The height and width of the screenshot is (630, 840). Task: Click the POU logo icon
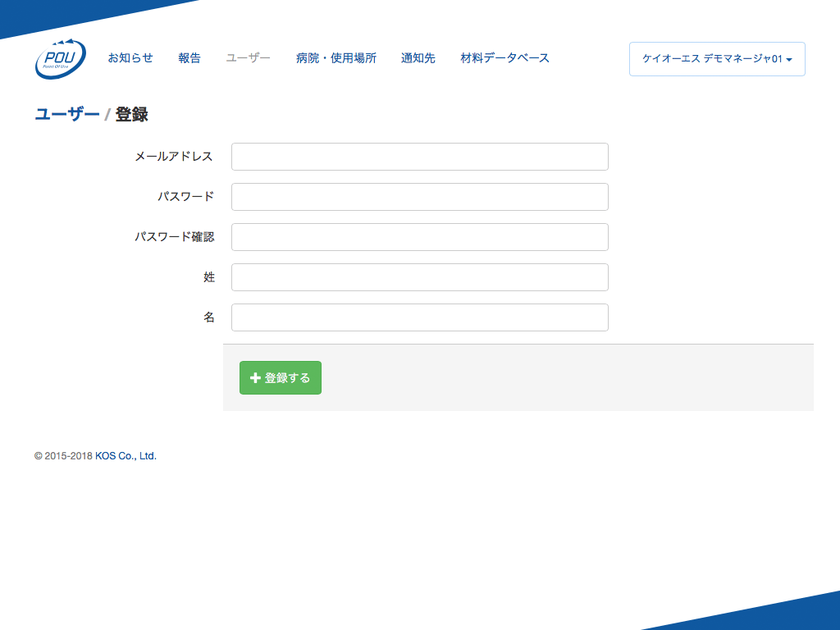60,59
